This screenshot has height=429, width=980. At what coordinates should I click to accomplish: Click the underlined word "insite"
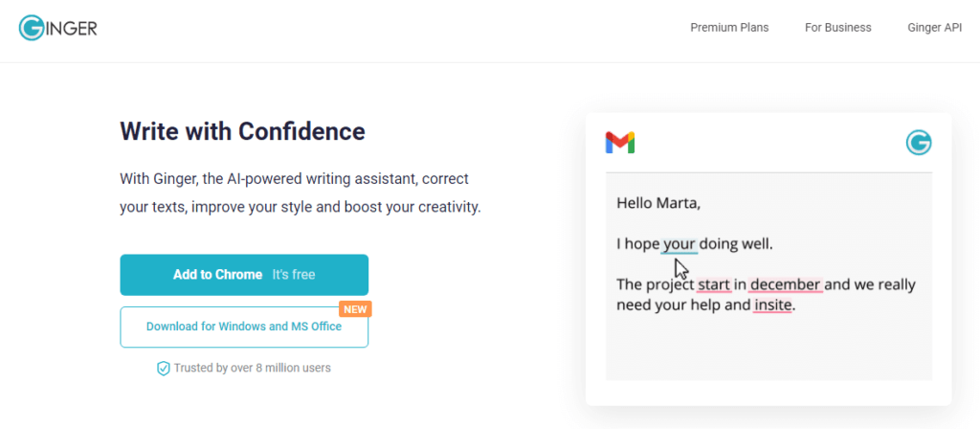click(x=773, y=306)
